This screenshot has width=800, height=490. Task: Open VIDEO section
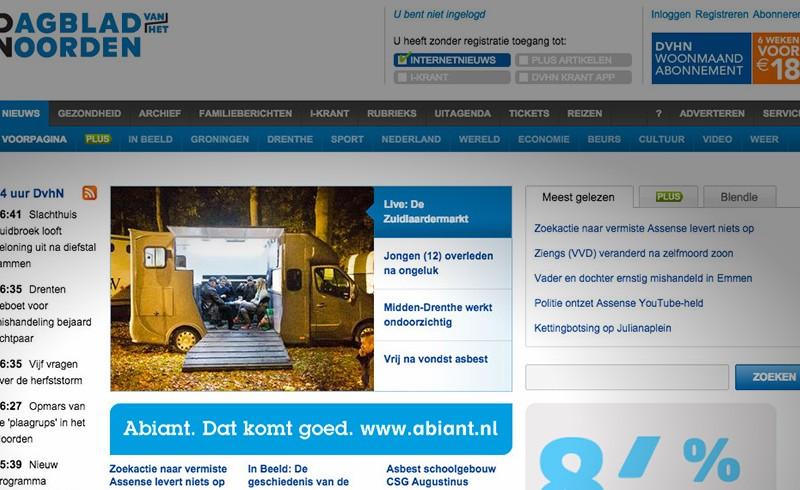coord(717,139)
